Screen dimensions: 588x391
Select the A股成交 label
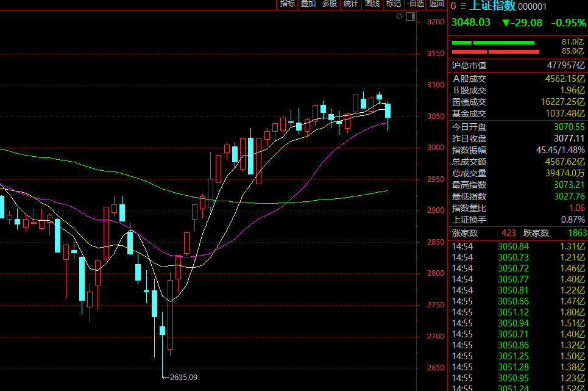click(470, 79)
